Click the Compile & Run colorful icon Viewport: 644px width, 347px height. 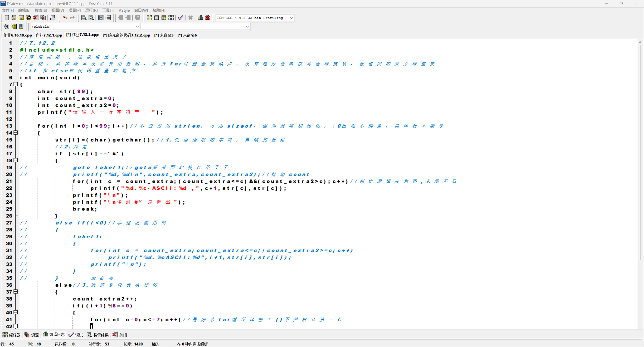tap(164, 18)
